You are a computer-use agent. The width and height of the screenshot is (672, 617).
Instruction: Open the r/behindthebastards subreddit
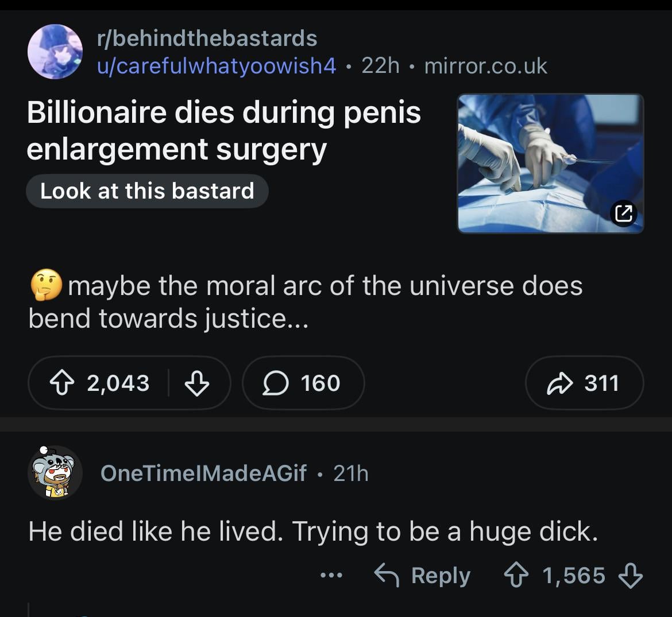point(207,38)
